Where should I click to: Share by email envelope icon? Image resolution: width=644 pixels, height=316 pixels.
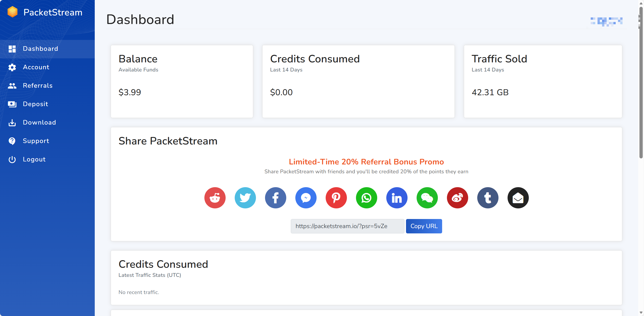518,198
